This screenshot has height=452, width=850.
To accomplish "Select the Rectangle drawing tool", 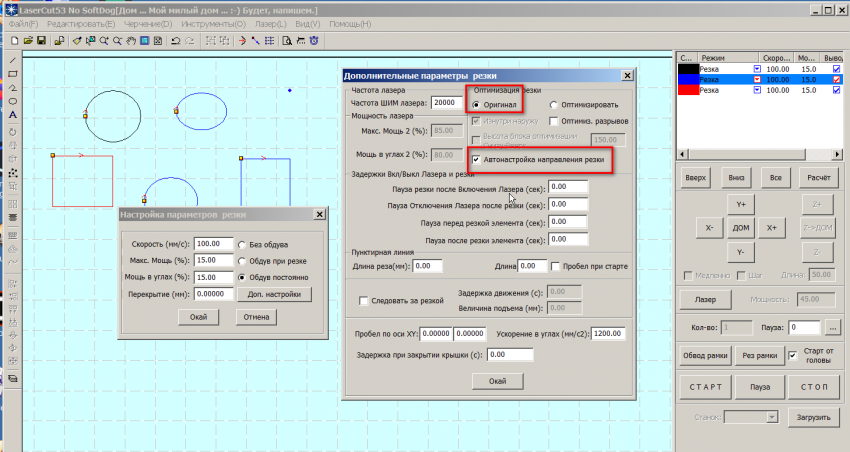I will tap(12, 73).
